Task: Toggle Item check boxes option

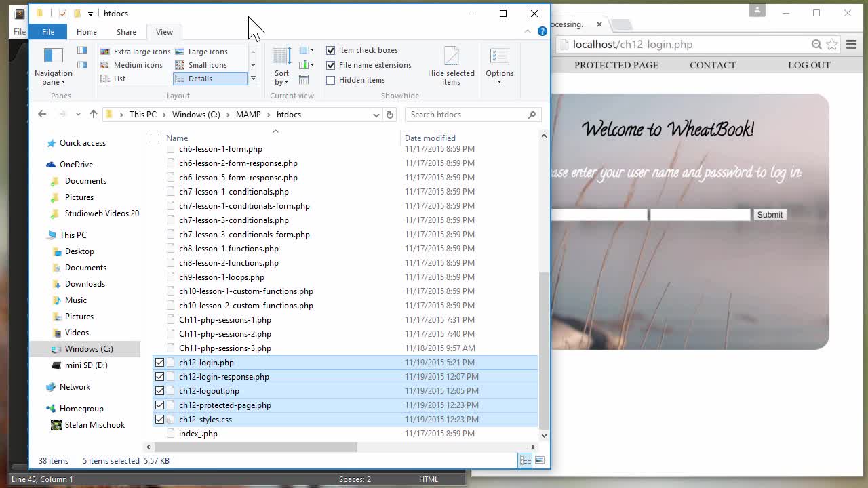Action: pos(331,50)
